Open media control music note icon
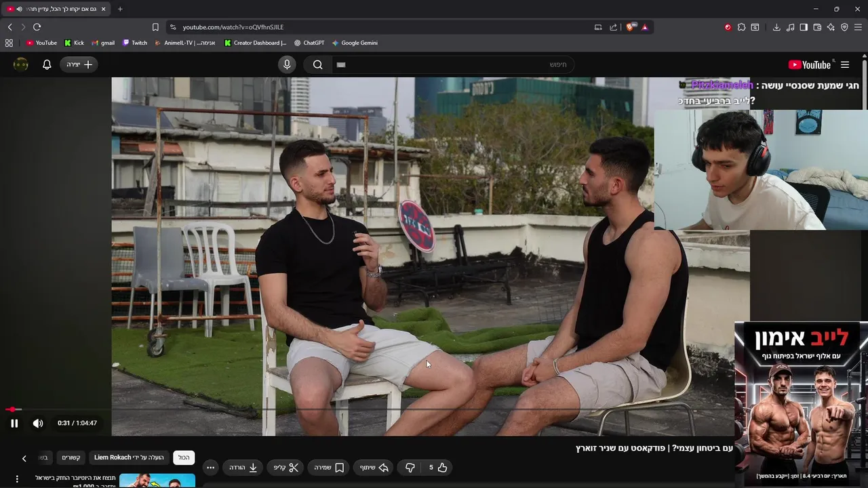868x488 pixels. pyautogui.click(x=790, y=27)
